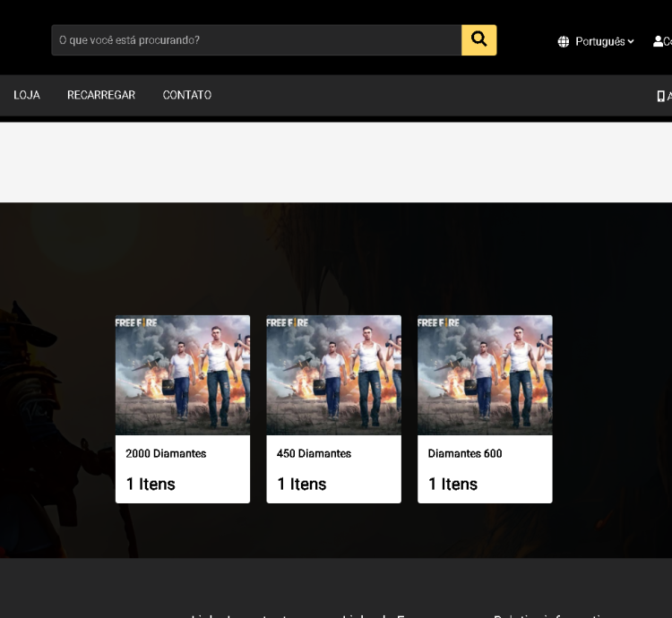Open the CONTATO menu item
Image resolution: width=672 pixels, height=618 pixels.
click(187, 95)
